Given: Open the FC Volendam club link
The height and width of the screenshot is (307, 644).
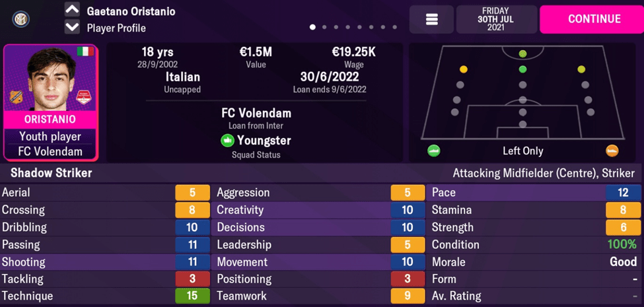Looking at the screenshot, I should [256, 113].
